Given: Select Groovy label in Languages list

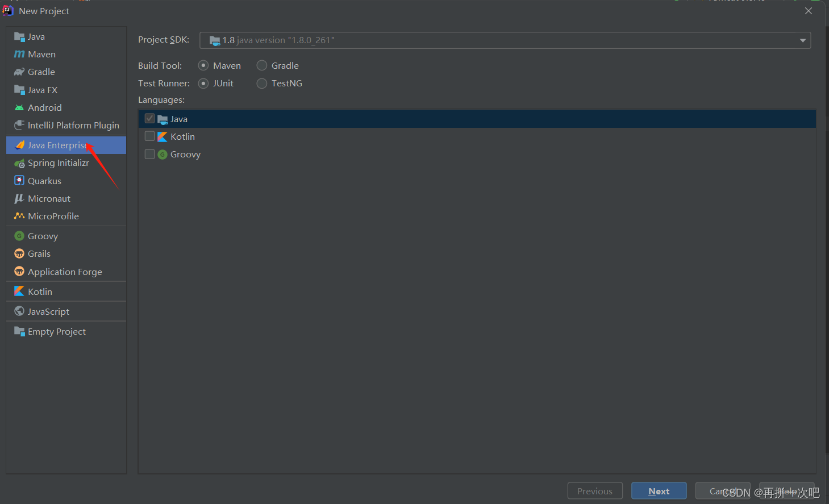Looking at the screenshot, I should (185, 155).
